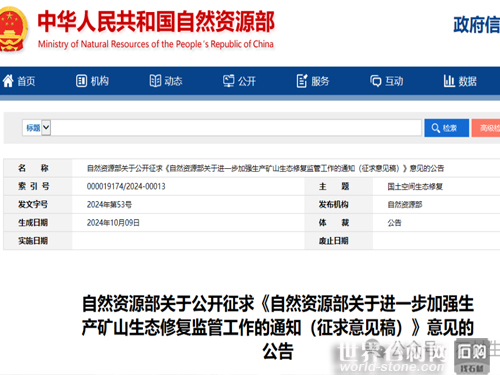Click the 中华人民共和国自然资源部 site title
Viewport: 500px width, 375px height.
coord(156,22)
